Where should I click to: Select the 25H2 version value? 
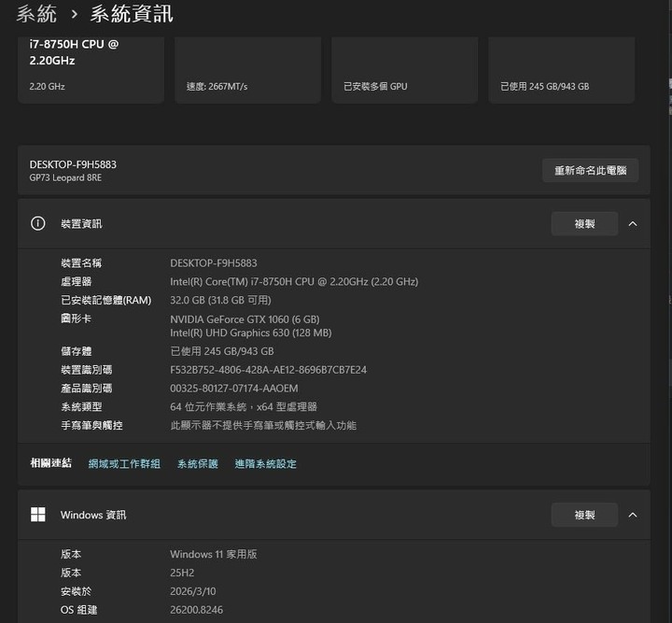pos(182,573)
